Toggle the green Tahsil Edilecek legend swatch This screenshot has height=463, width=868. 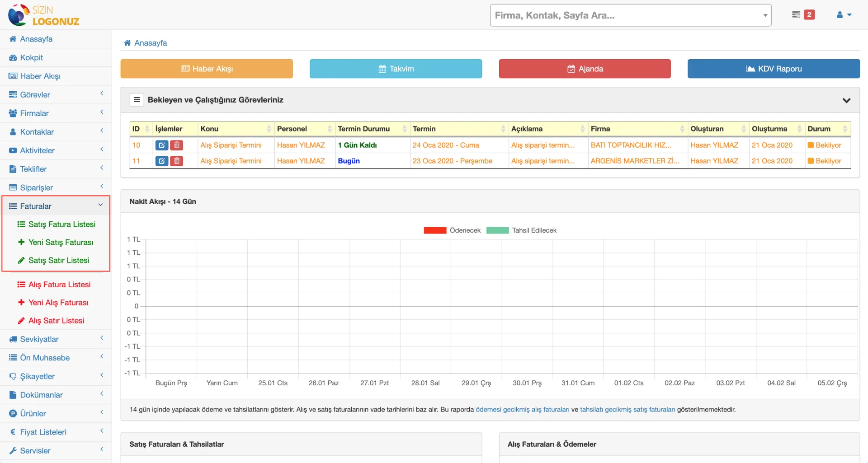497,230
